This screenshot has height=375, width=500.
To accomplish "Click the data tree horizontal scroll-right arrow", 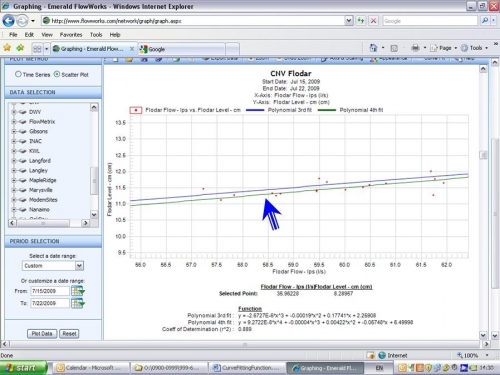I will 86,223.
